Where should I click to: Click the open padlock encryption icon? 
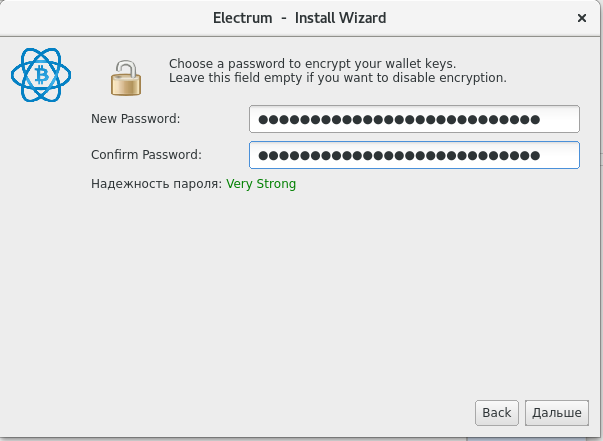click(127, 77)
